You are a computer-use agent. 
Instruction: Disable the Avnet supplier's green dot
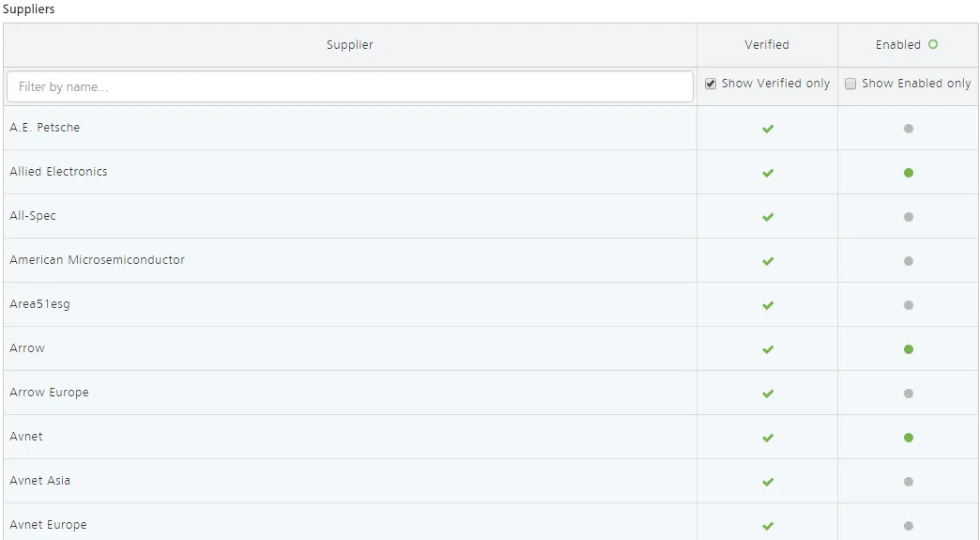point(909,438)
